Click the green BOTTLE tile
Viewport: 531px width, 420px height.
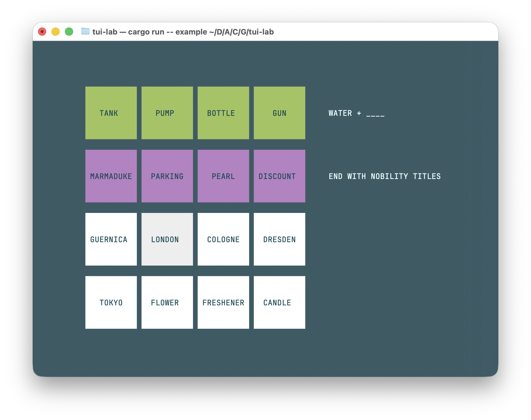coord(223,113)
